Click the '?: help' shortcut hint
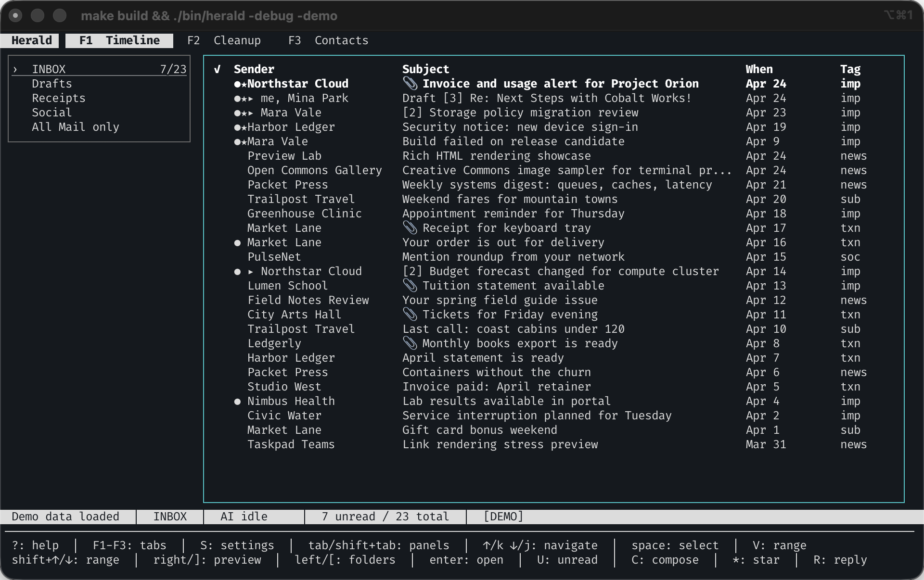924x580 pixels. pyautogui.click(x=35, y=545)
